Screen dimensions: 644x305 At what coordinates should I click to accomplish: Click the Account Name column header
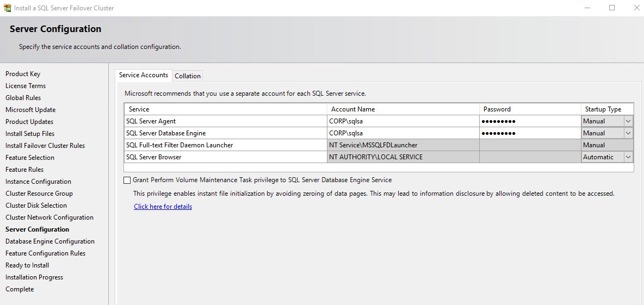pos(403,109)
